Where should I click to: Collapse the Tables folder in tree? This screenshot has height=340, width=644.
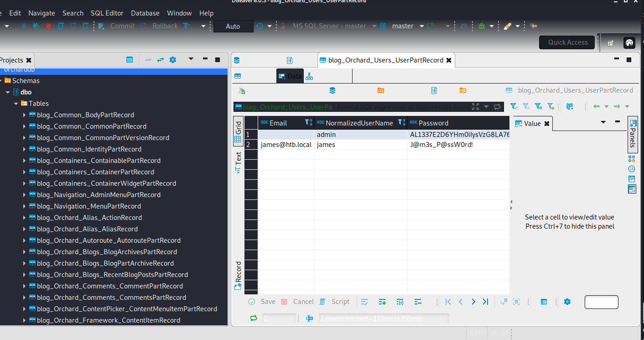pos(16,104)
